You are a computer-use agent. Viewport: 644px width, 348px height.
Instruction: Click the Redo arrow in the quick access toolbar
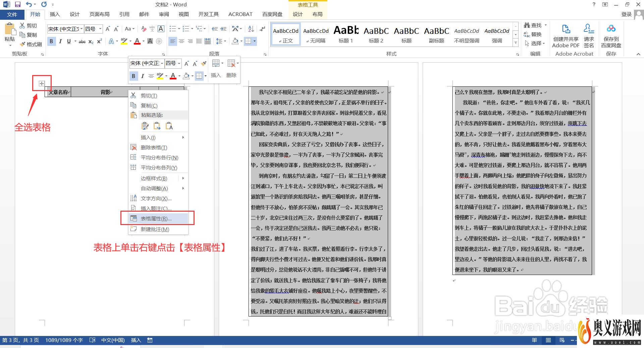pyautogui.click(x=44, y=4)
